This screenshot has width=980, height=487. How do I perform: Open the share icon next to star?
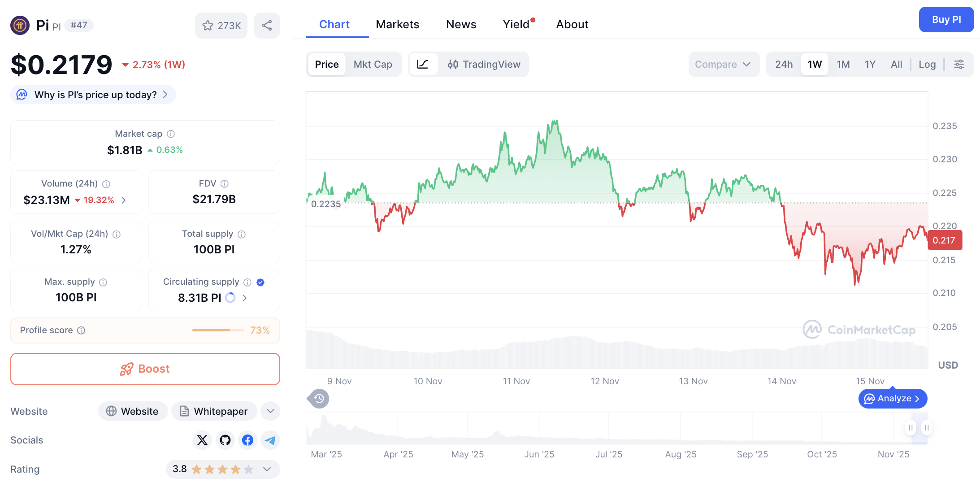tap(267, 26)
